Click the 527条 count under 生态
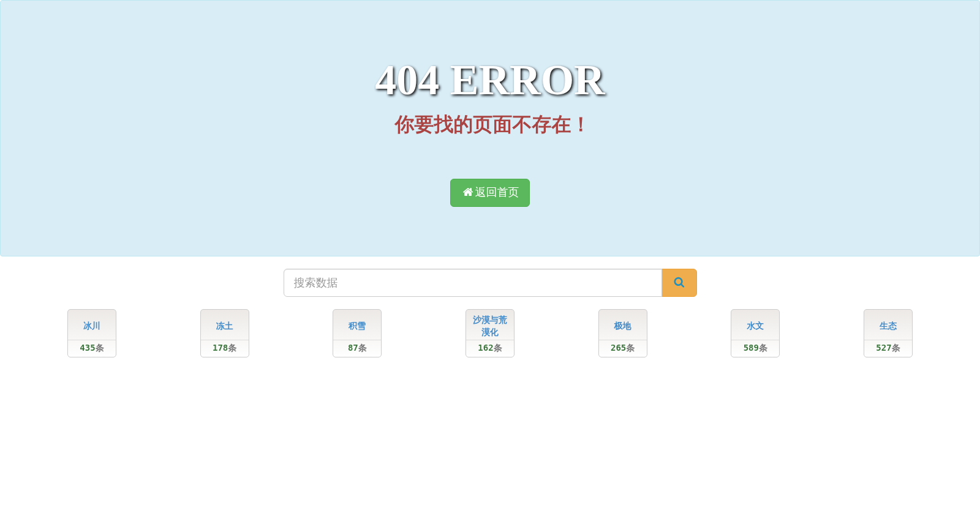The height and width of the screenshot is (527, 980). (888, 348)
